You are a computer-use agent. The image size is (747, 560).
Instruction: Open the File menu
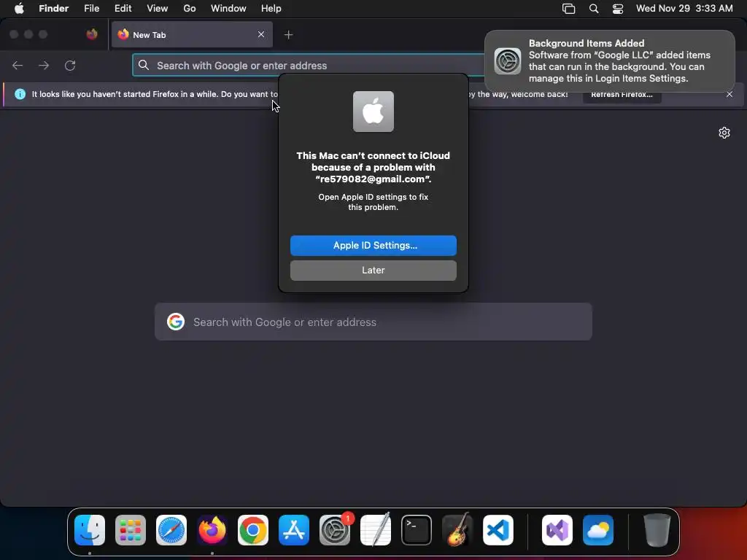pyautogui.click(x=91, y=8)
